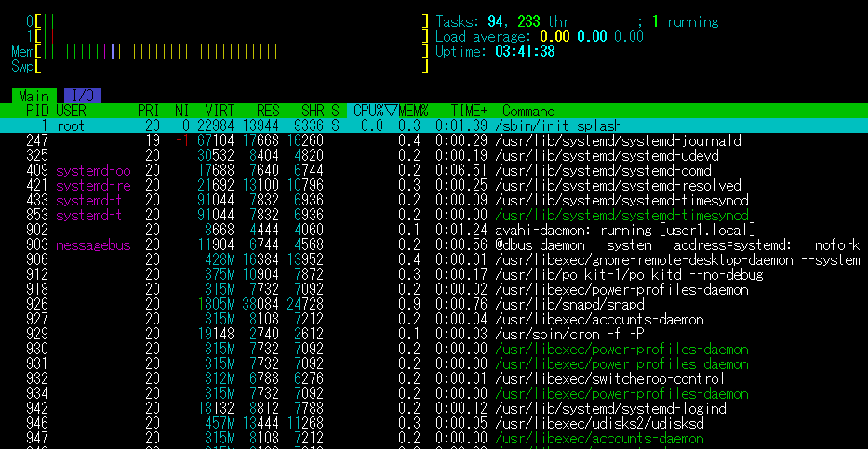Click the Command column header
Image resolution: width=868 pixels, height=449 pixels.
tap(528, 111)
